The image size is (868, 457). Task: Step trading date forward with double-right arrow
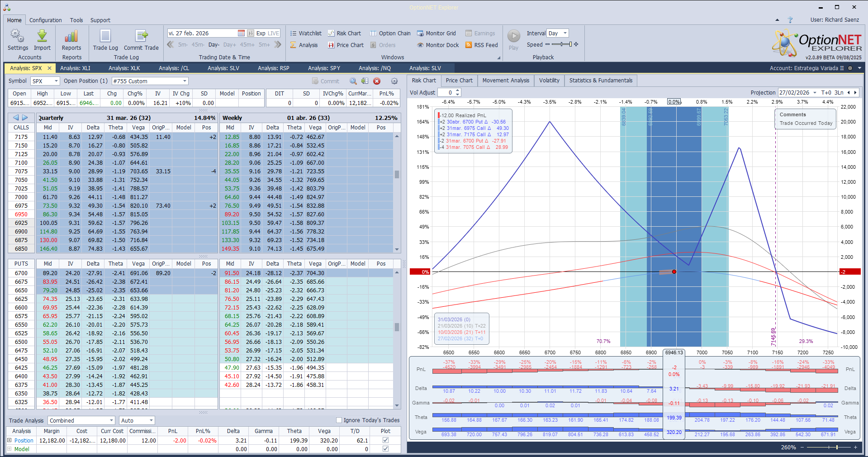278,44
